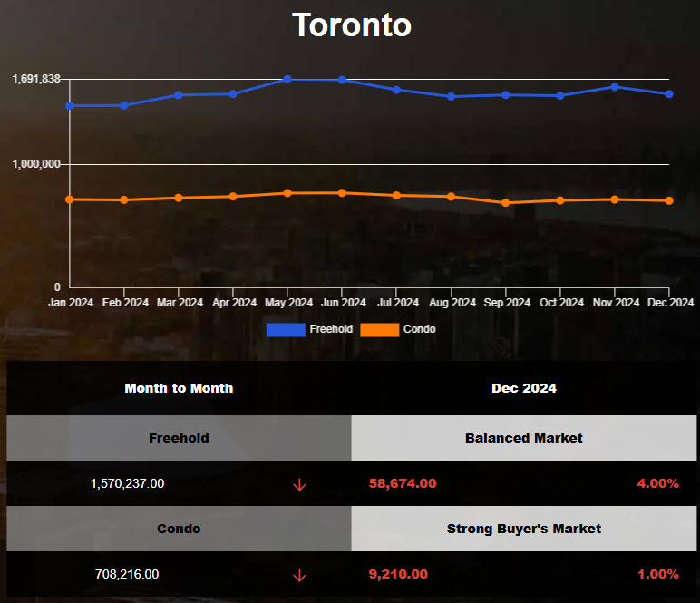Click the orange Condo legend swatch
The width and height of the screenshot is (700, 603).
point(379,330)
